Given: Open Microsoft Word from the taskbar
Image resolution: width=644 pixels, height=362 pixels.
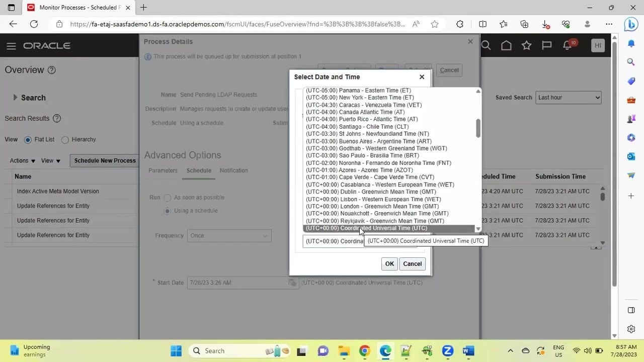Looking at the screenshot, I should click(468, 350).
